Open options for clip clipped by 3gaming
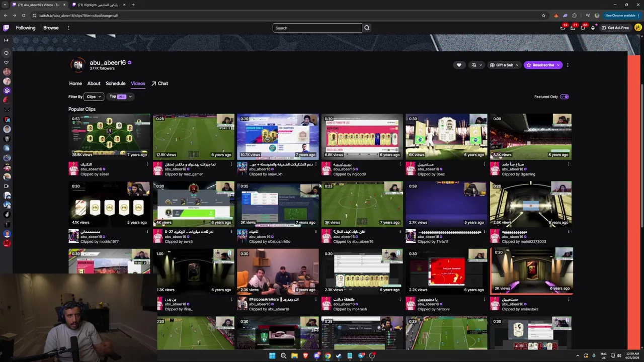The width and height of the screenshot is (644, 362). pos(569,164)
